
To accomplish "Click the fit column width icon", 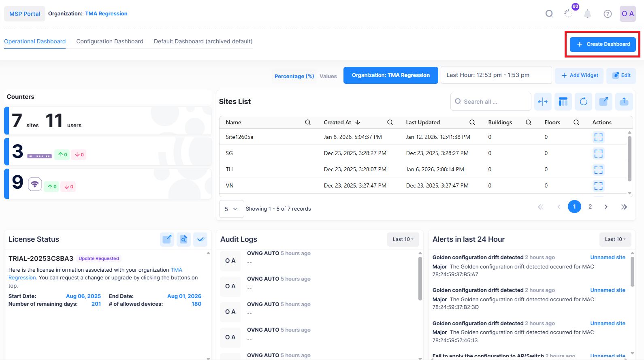I will pos(543,102).
